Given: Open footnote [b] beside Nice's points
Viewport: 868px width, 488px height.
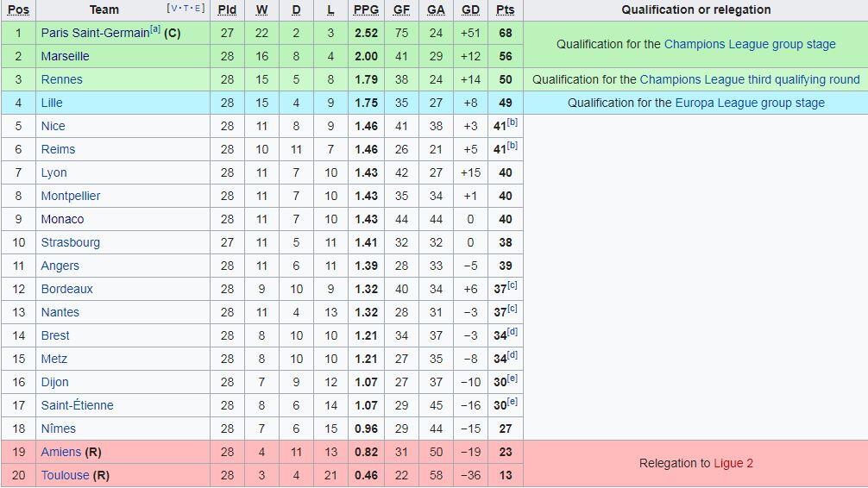Looking at the screenshot, I should [x=512, y=122].
